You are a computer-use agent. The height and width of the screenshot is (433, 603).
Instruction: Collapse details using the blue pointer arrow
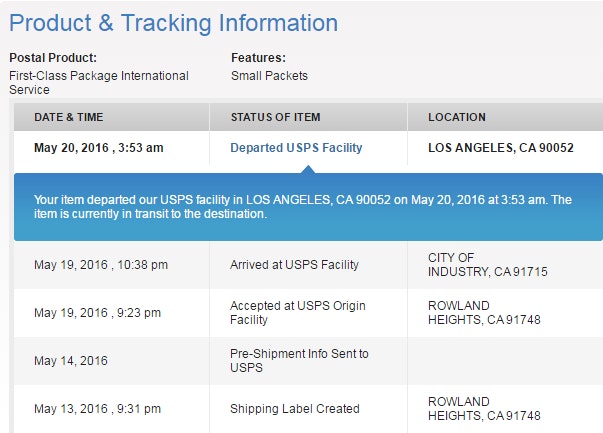click(x=309, y=169)
